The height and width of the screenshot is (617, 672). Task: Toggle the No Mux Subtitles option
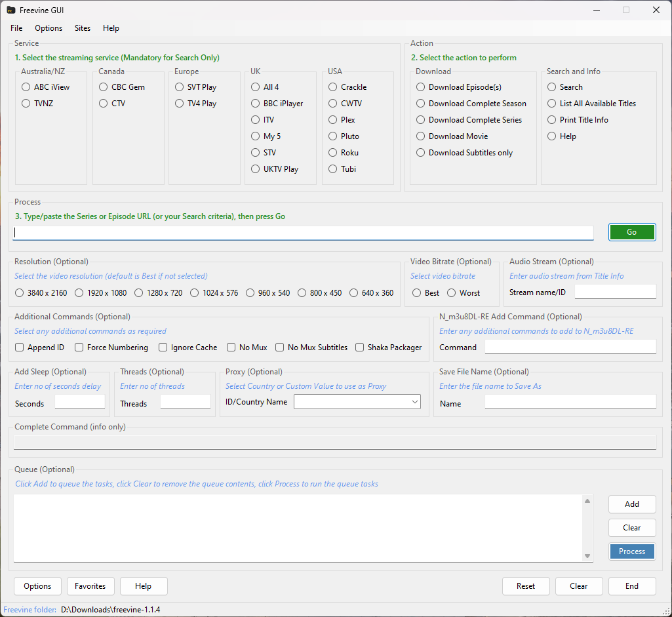point(280,348)
